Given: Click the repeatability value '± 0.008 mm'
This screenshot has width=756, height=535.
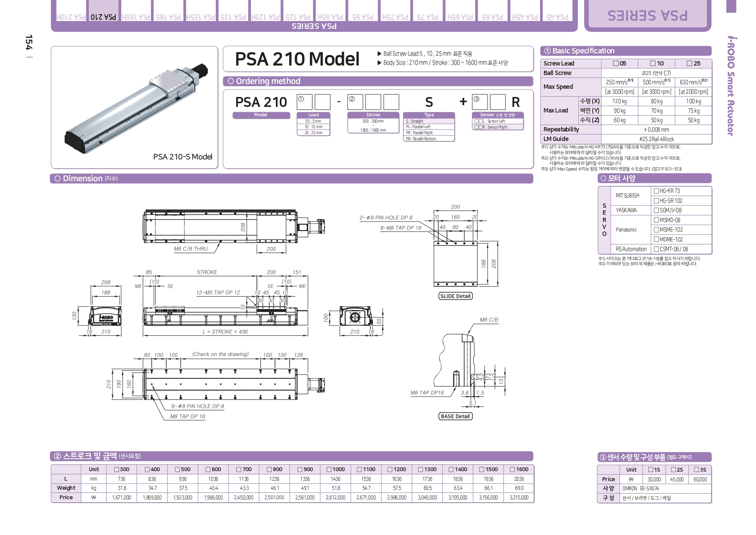Looking at the screenshot, I should [656, 129].
